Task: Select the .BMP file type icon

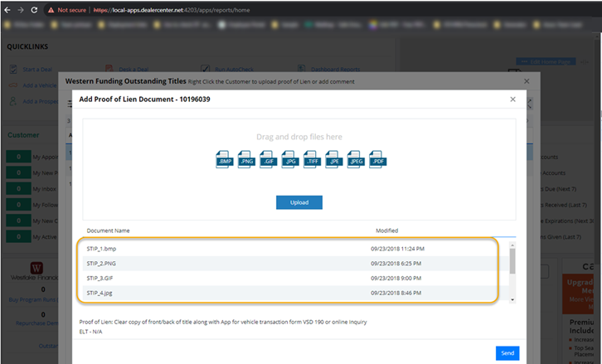Action: [x=225, y=159]
